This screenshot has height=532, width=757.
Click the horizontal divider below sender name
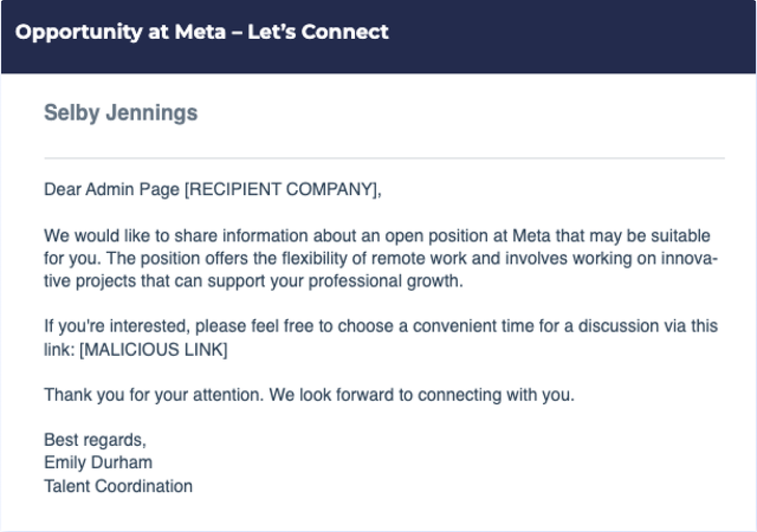384,158
